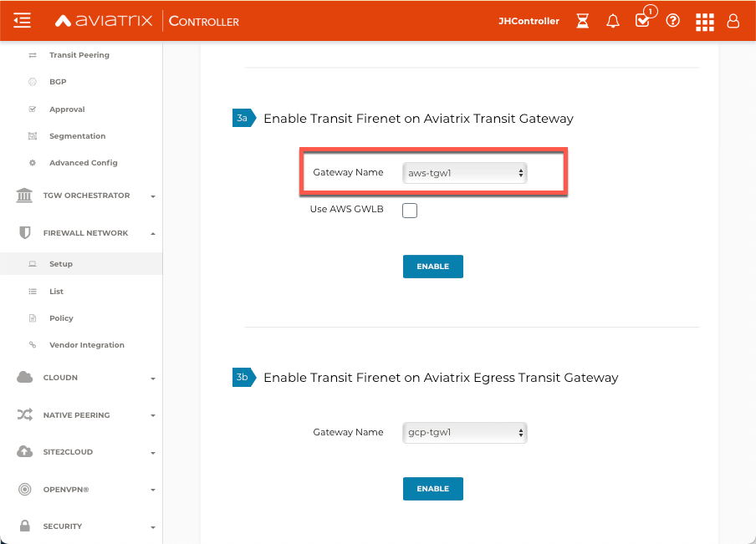Click the help question mark icon

pos(672,21)
